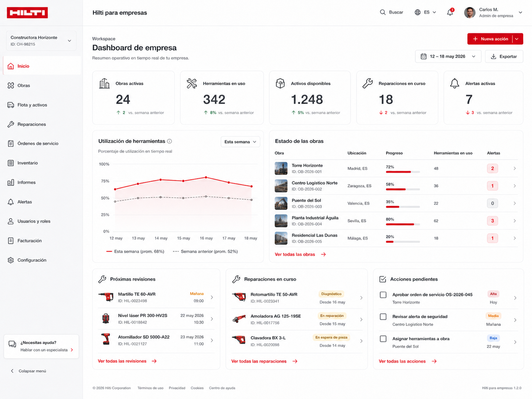Click the Esta semana (prom. 68%) legend entry
Viewport: 532px width, 399px height.
[x=135, y=252]
